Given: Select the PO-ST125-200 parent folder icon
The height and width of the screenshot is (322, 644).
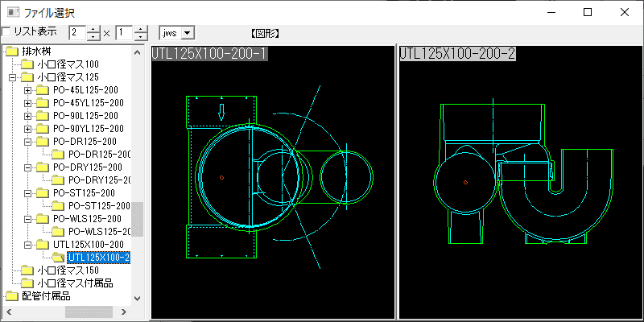Looking at the screenshot, I should pyautogui.click(x=43, y=193).
